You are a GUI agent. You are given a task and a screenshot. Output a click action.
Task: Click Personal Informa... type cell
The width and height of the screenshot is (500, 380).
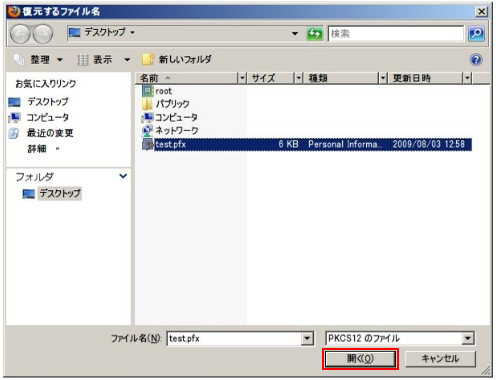click(345, 144)
